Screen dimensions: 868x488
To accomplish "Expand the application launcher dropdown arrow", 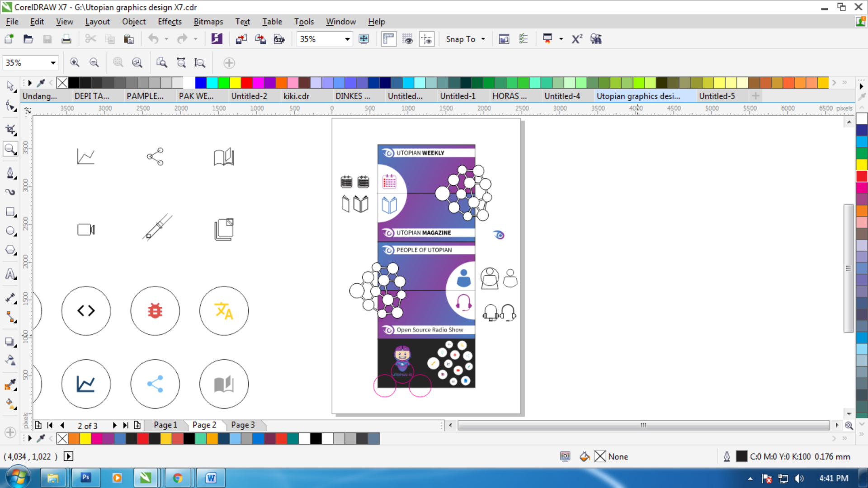I will pos(561,39).
